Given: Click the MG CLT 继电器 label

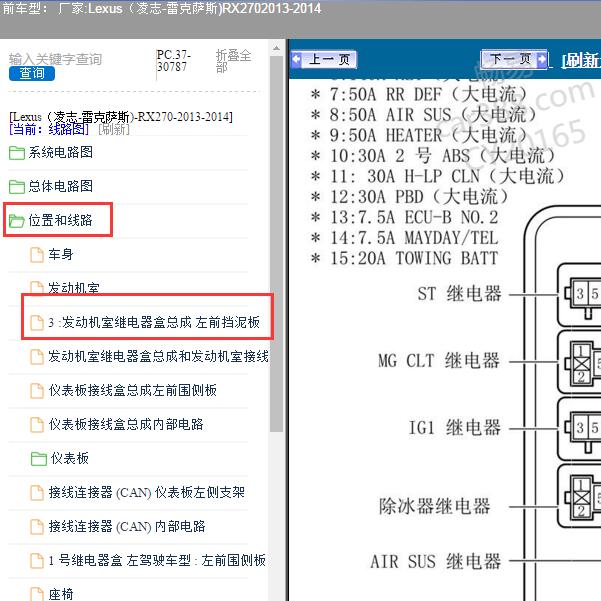Looking at the screenshot, I should click(x=439, y=361).
